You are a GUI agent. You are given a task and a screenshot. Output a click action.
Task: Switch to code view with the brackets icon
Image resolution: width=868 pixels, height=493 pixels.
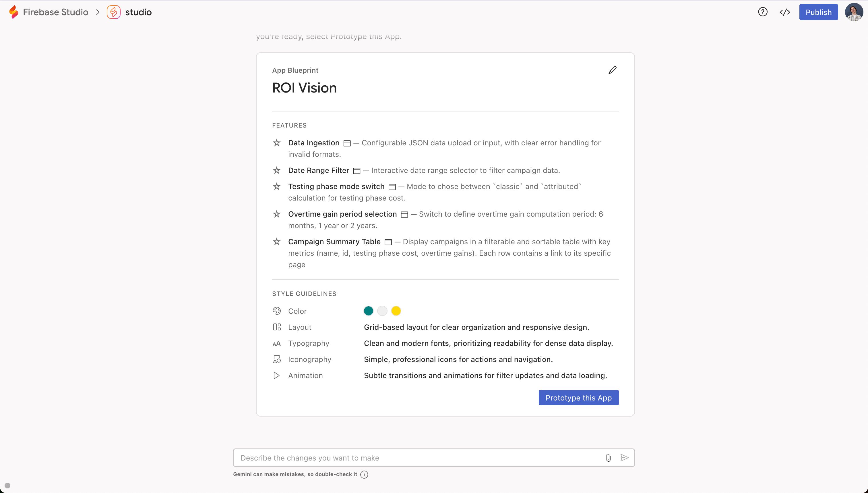[x=785, y=12]
